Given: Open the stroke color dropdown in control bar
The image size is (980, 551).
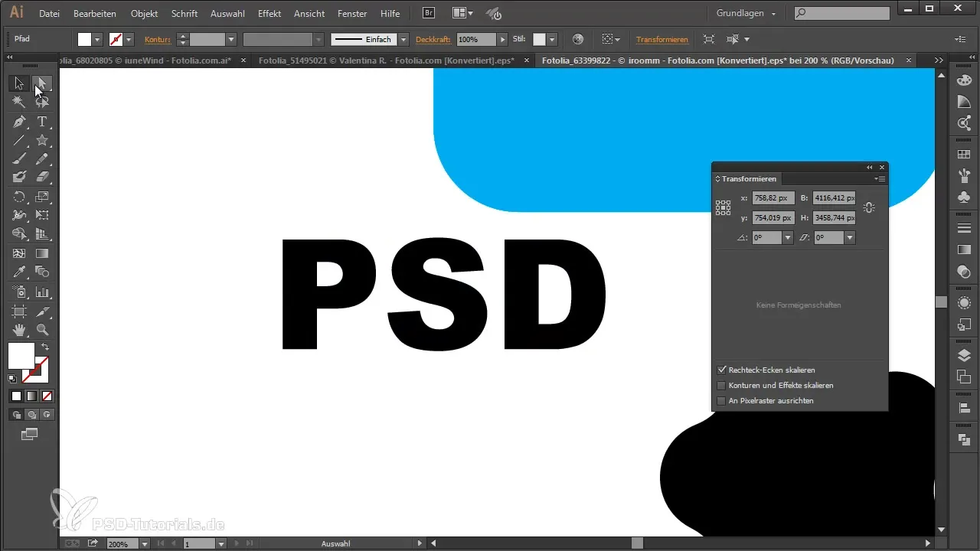Looking at the screenshot, I should [x=129, y=39].
